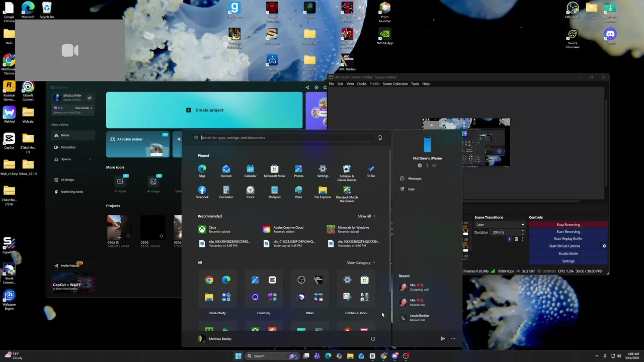Click Create project in CapCut
This screenshot has width=644, height=362.
204,110
